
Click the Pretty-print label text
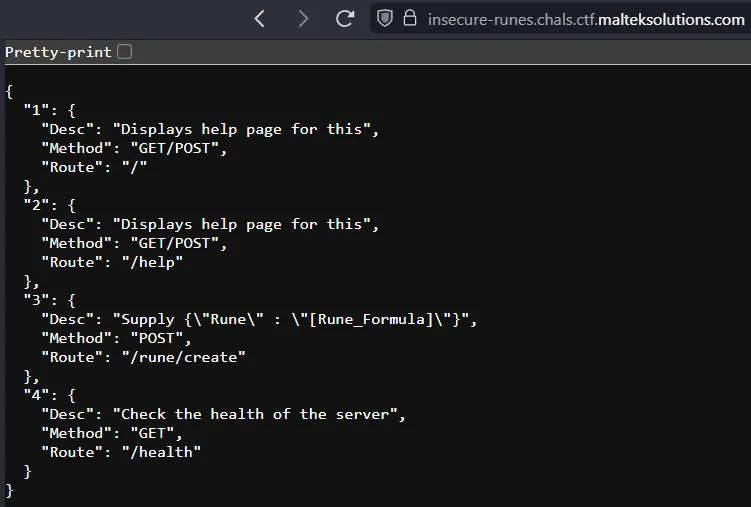[x=58, y=52]
